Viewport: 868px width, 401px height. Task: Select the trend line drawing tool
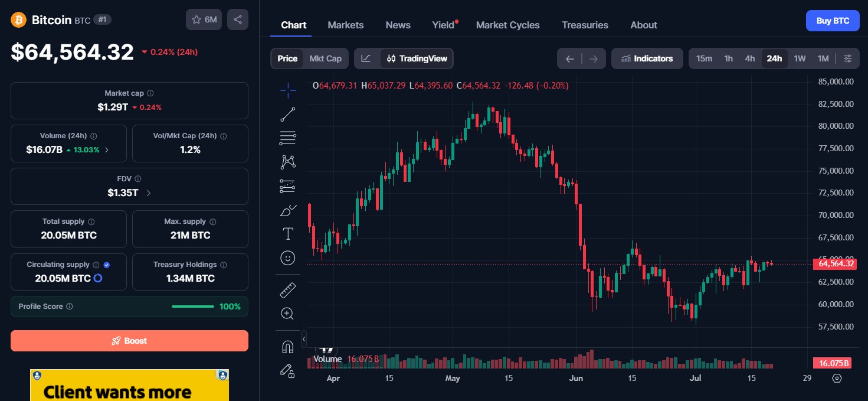tap(288, 115)
